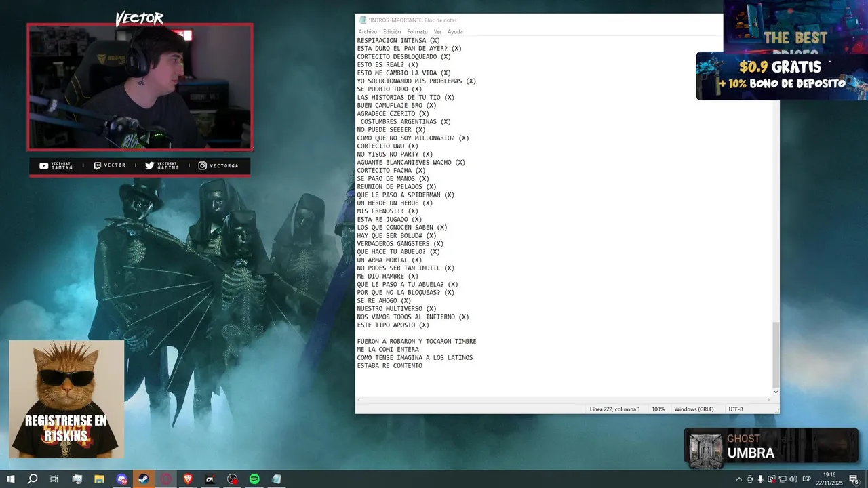Viewport: 868px width, 488px height.
Task: Click the screen capture tray icon with red dot
Action: (772, 479)
